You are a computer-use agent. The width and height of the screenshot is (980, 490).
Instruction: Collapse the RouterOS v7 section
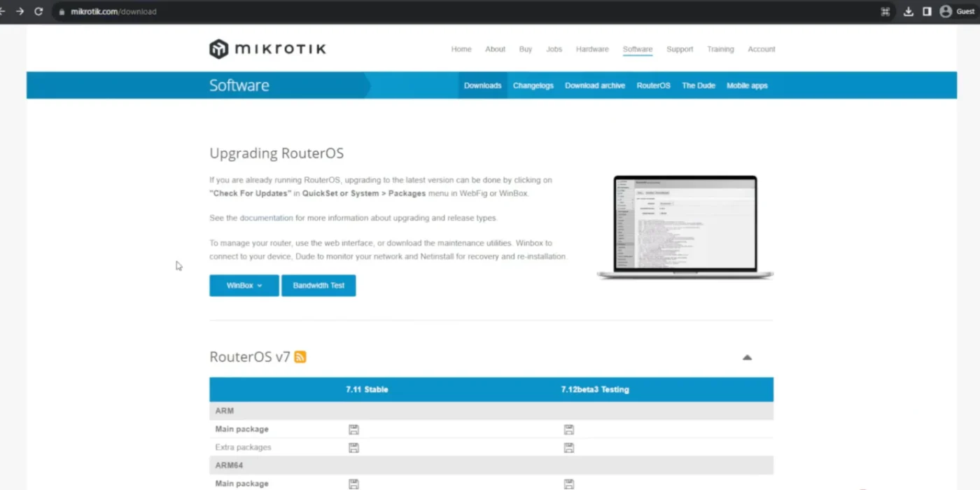pos(747,357)
